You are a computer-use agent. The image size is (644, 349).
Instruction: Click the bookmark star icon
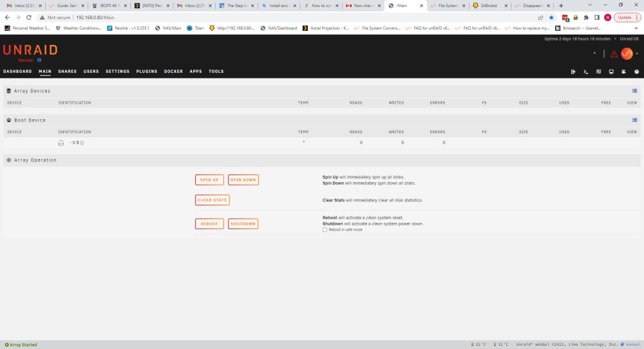[x=551, y=17]
